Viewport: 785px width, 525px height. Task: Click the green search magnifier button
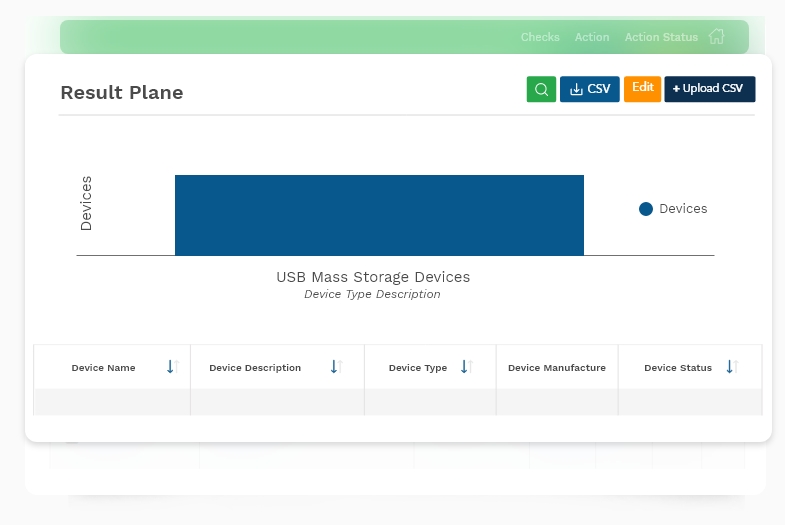point(541,89)
